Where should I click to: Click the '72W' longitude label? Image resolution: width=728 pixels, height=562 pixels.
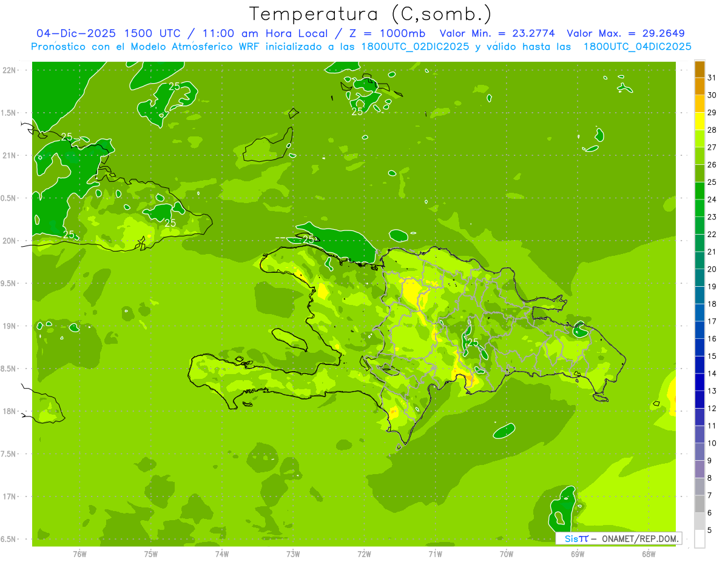(364, 554)
